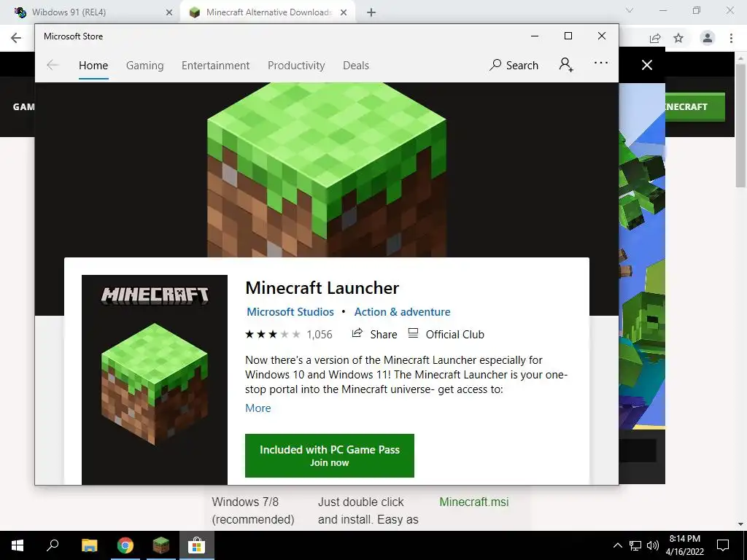Image resolution: width=747 pixels, height=560 pixels.
Task: Download the Minecraft.msi link on webpage
Action: pyautogui.click(x=474, y=502)
